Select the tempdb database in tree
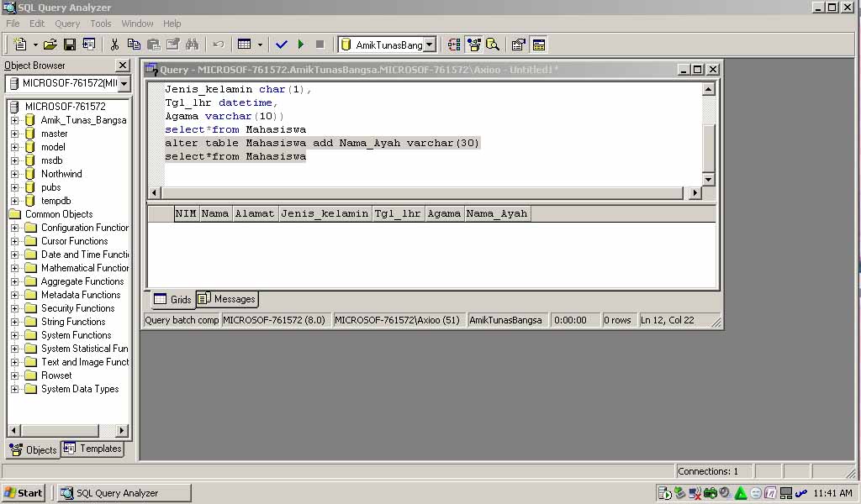 pos(55,201)
